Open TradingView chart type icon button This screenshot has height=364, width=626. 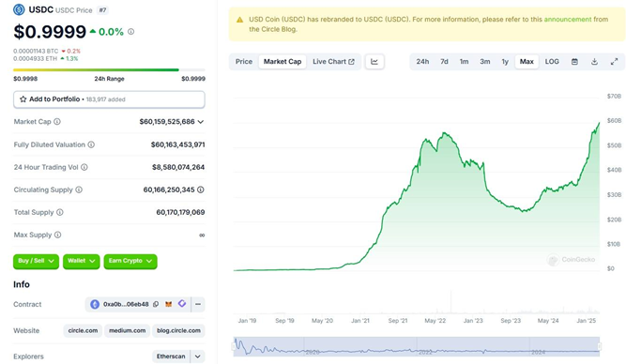[x=374, y=62]
